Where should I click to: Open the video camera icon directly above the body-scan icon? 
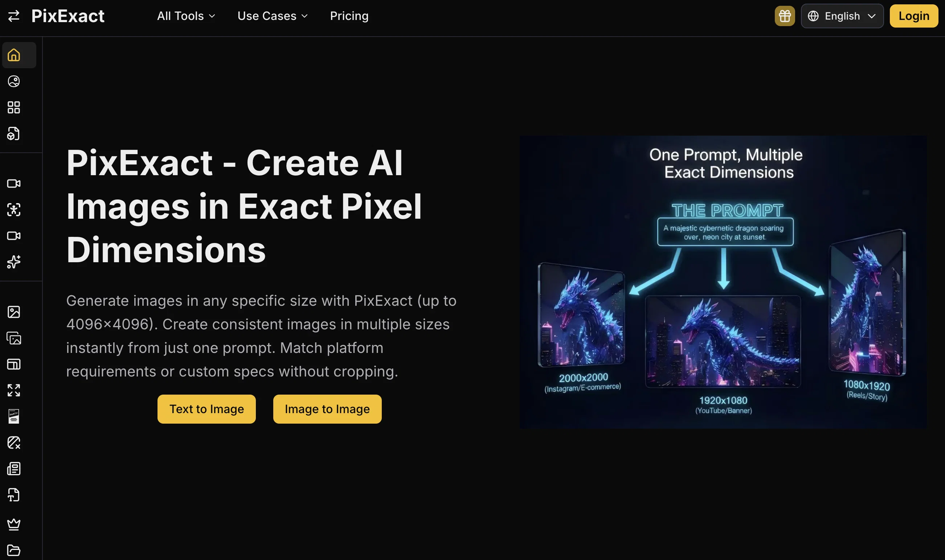click(14, 184)
